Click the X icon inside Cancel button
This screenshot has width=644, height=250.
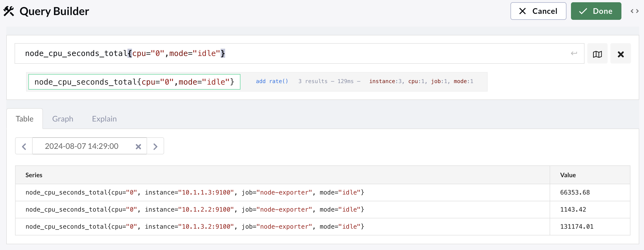point(523,11)
